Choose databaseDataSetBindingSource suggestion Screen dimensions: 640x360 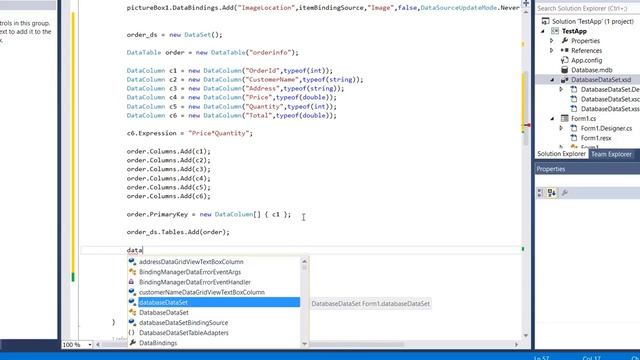pyautogui.click(x=183, y=323)
